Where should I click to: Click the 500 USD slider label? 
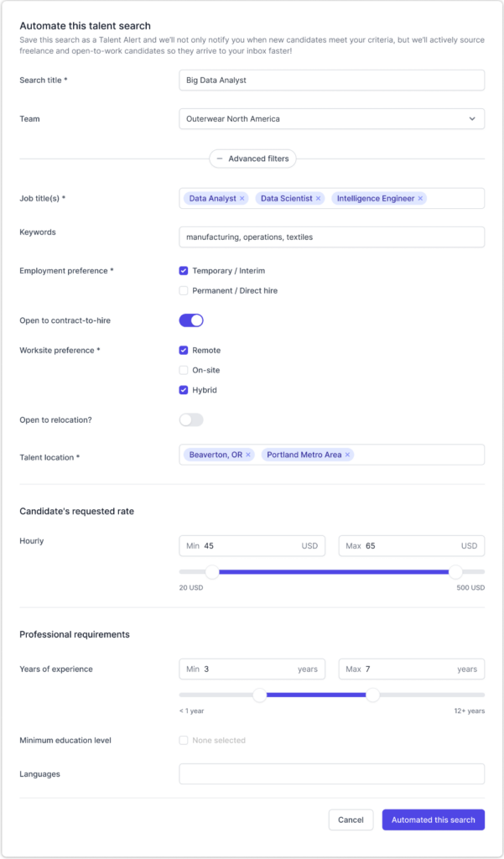pos(470,588)
